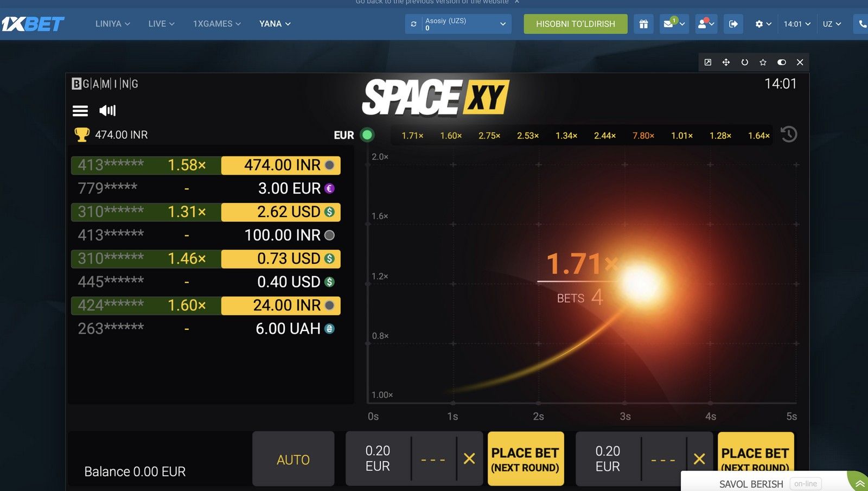Mute the game sound
This screenshot has height=491, width=868.
tap(107, 111)
